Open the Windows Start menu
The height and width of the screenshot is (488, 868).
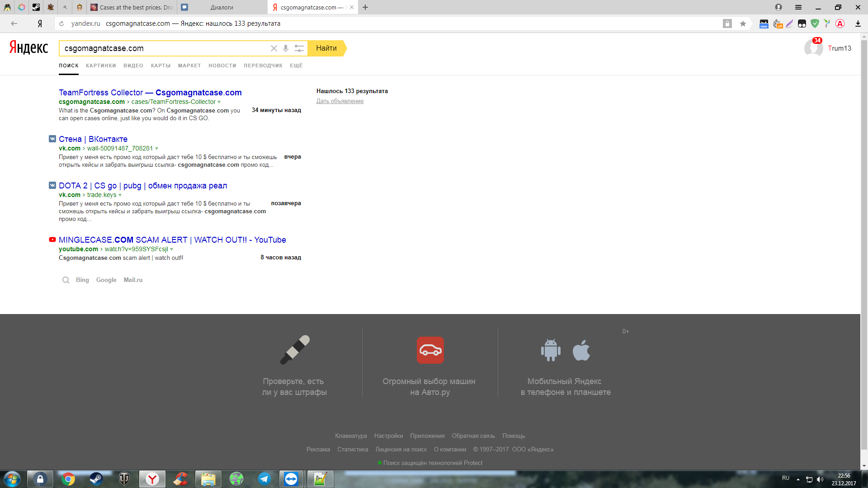12,479
